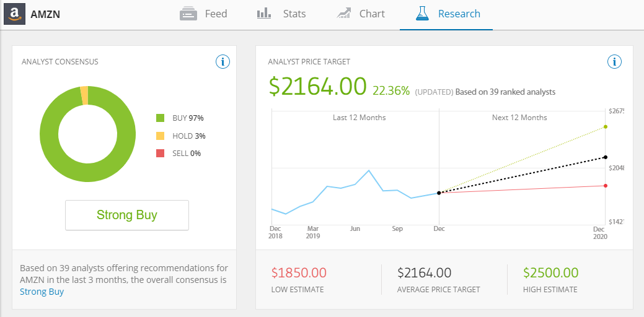Click the Research flask icon

[422, 14]
